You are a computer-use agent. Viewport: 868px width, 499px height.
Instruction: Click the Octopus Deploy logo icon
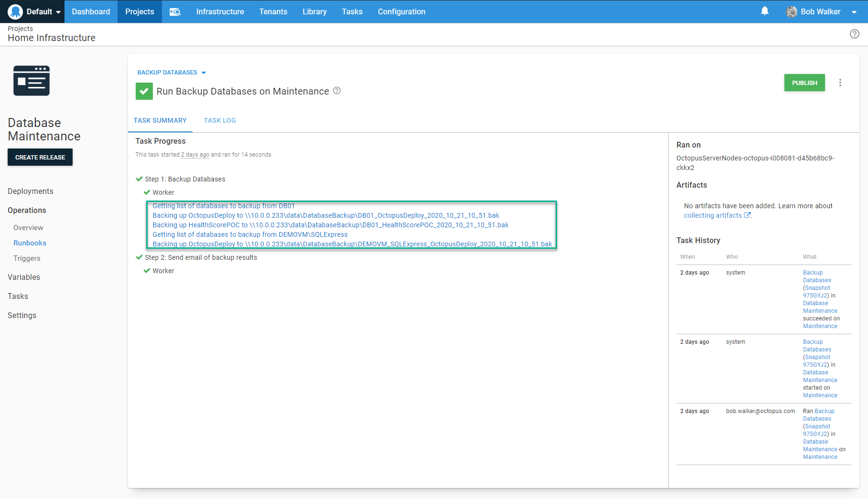[15, 11]
